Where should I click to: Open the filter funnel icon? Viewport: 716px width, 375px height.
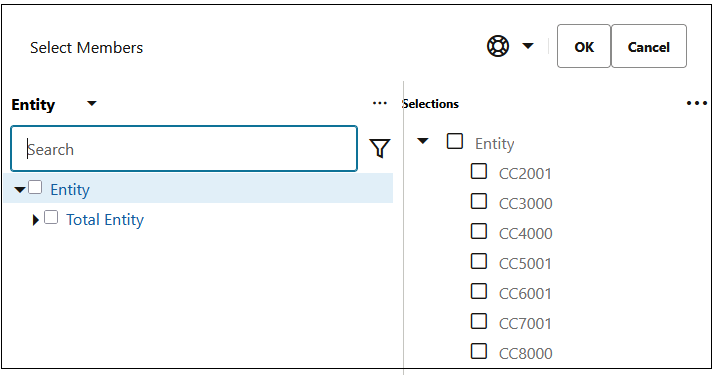point(379,148)
